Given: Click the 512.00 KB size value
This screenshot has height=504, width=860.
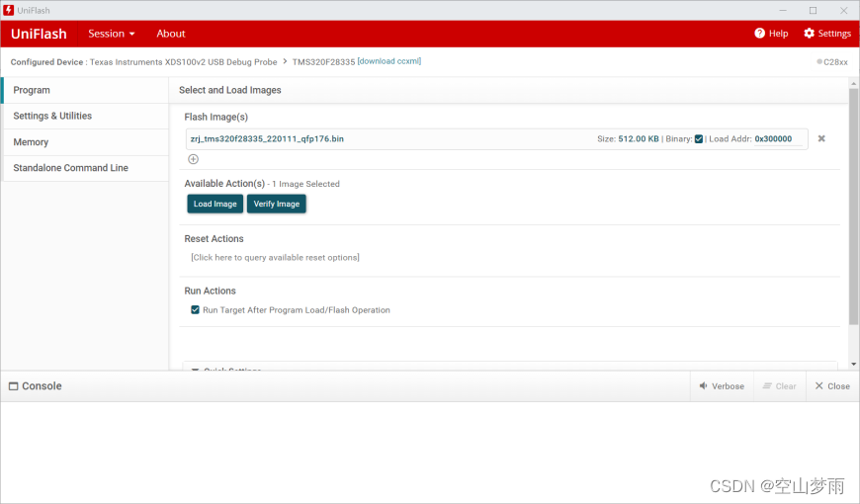Looking at the screenshot, I should (639, 138).
